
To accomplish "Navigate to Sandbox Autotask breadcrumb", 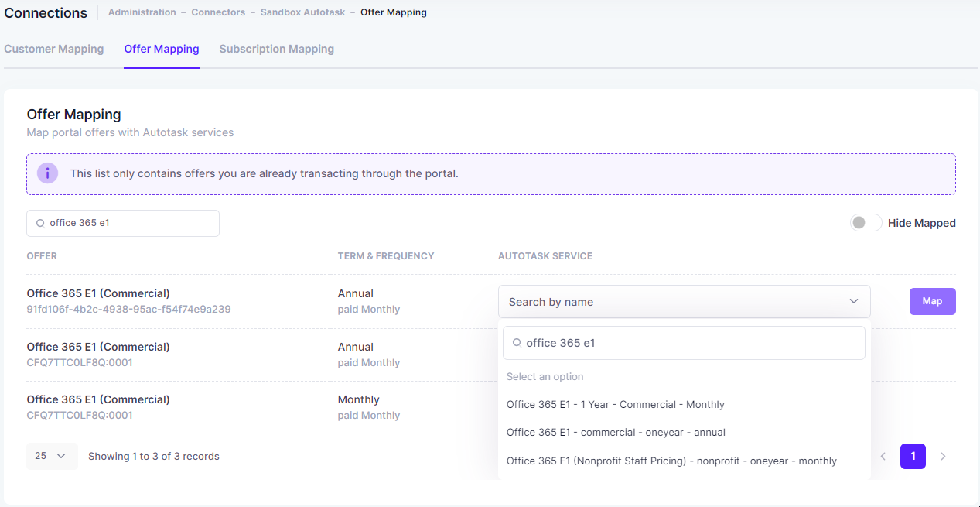I will (x=302, y=12).
